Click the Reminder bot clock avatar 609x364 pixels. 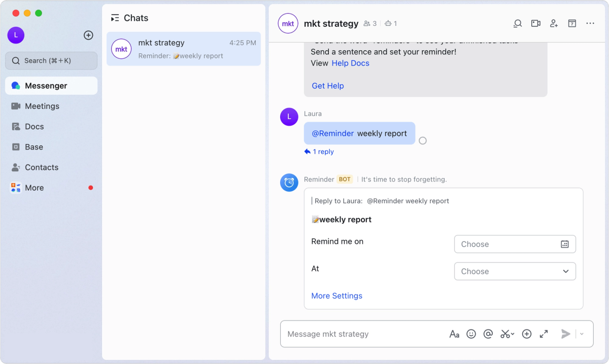pyautogui.click(x=289, y=183)
